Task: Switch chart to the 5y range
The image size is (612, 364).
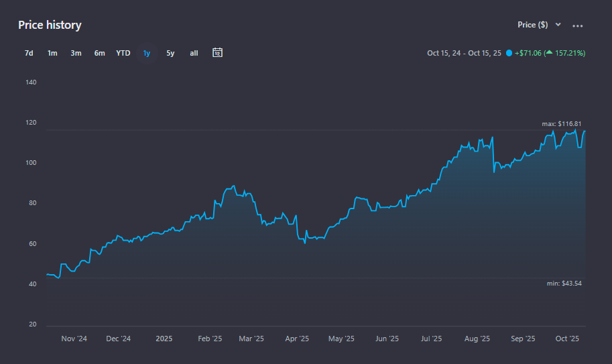Action: 170,53
